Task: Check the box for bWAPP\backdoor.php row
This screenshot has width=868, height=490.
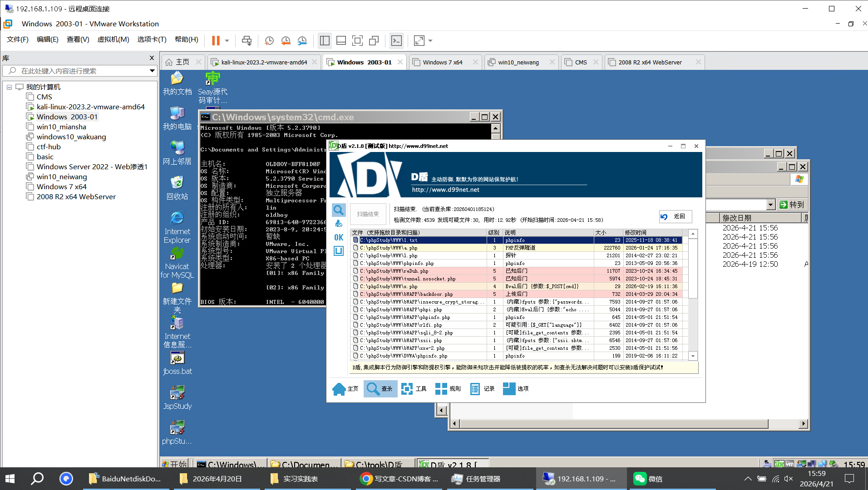Action: click(x=356, y=294)
